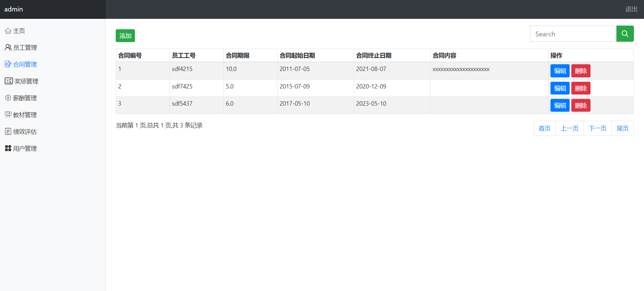
Task: Click the edit-document icon beside 合同管理
Action: point(8,64)
